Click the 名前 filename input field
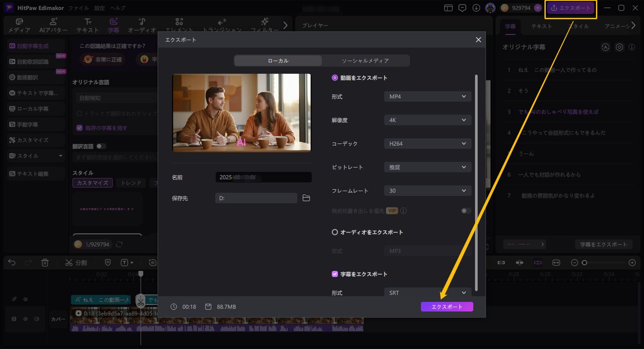This screenshot has height=349, width=644. pyautogui.click(x=263, y=177)
